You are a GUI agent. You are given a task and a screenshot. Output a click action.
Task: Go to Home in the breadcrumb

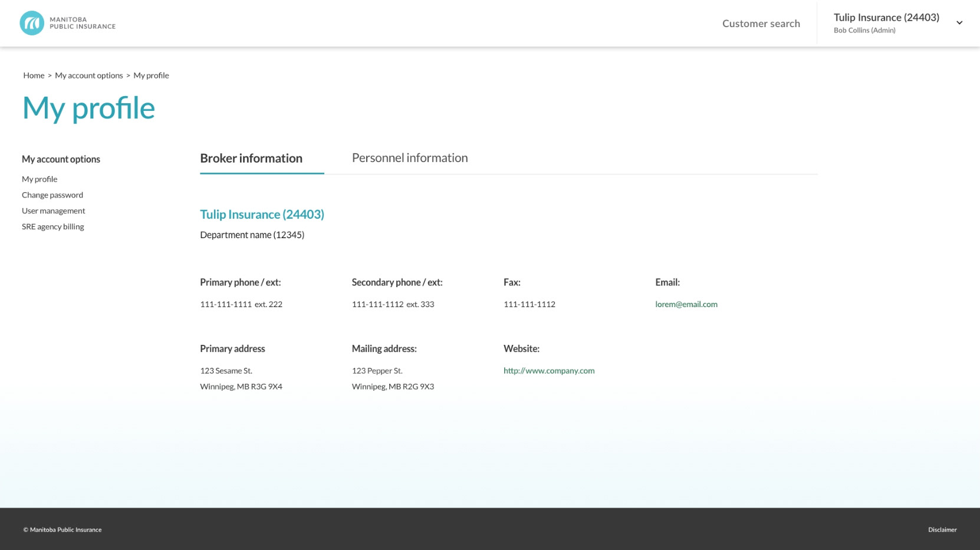(x=34, y=75)
